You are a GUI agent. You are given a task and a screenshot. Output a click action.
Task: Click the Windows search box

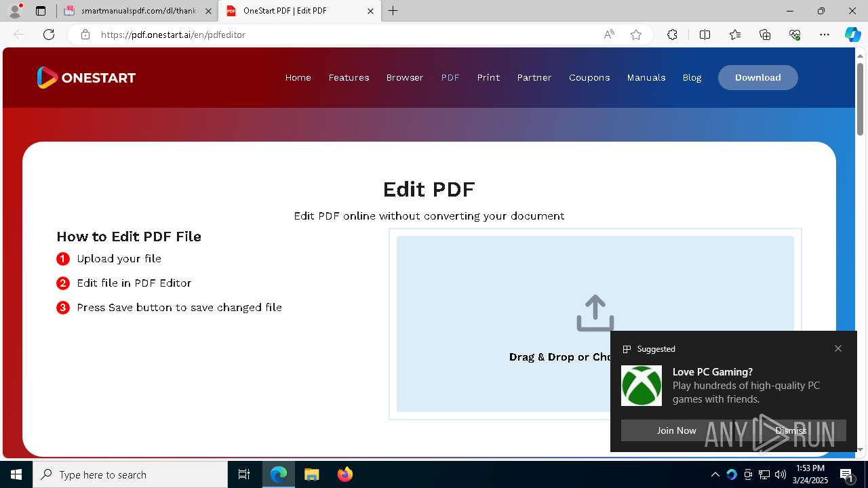(x=130, y=474)
